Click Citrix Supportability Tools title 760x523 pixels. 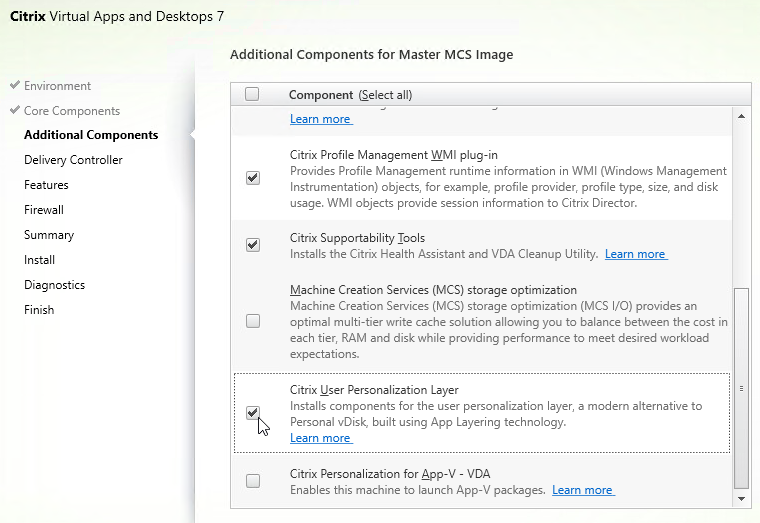357,238
